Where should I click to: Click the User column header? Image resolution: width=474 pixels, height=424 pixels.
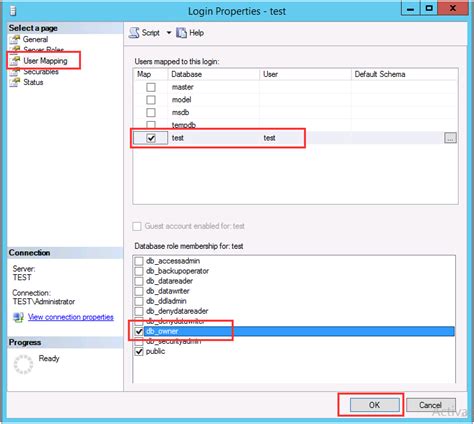(x=305, y=74)
